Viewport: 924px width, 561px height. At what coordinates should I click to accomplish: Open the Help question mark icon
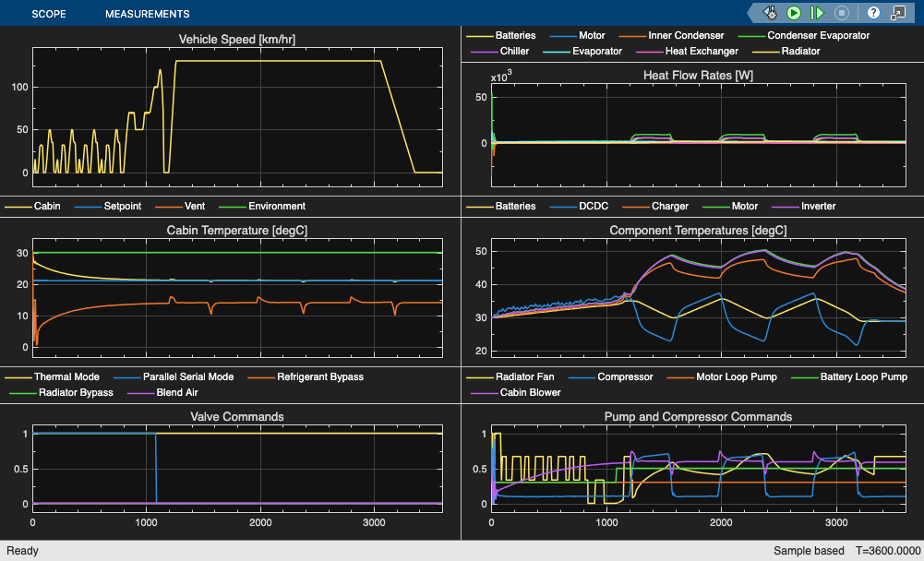pos(874,12)
